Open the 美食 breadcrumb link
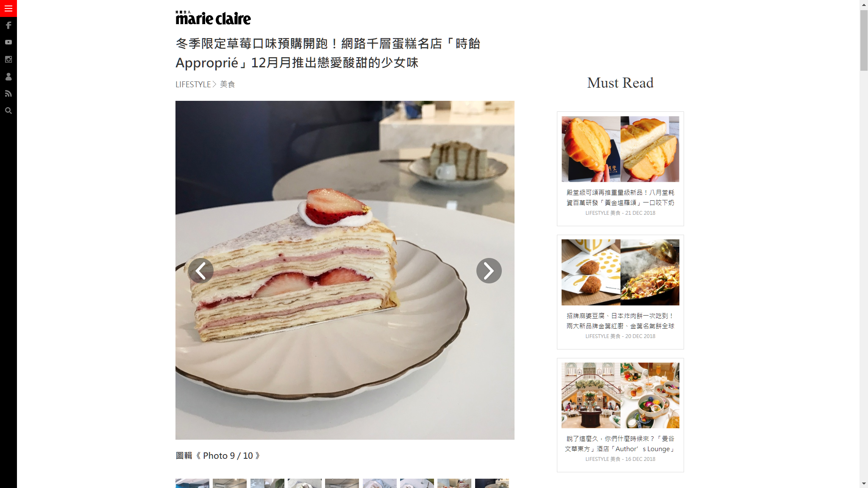The image size is (868, 488). tap(228, 84)
